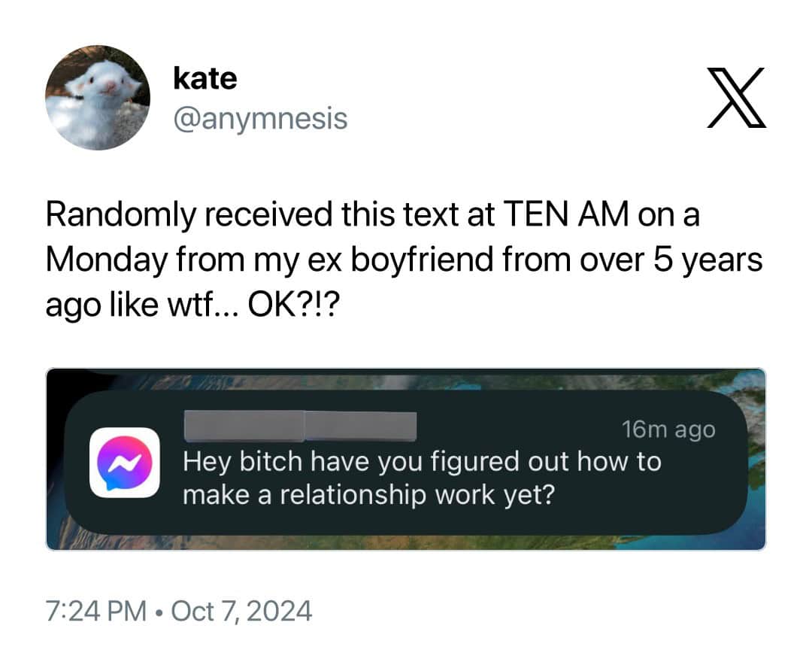Click the Oct 7, 2024 date
This screenshot has height=671, width=812.
pos(241,611)
